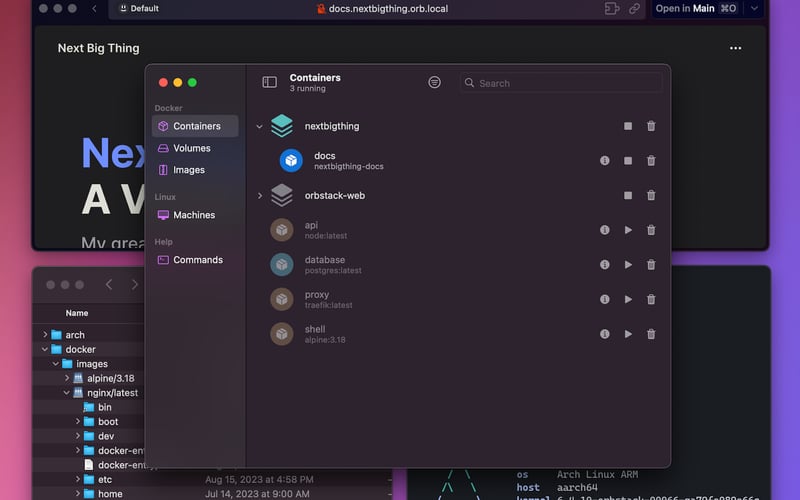Expand arch folder in Finder

point(45,335)
